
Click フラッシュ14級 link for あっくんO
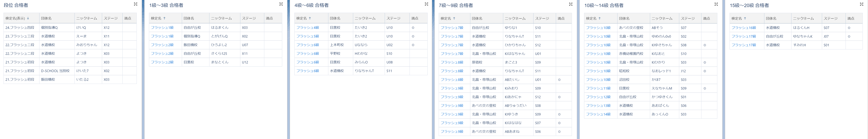pyautogui.click(x=598, y=114)
